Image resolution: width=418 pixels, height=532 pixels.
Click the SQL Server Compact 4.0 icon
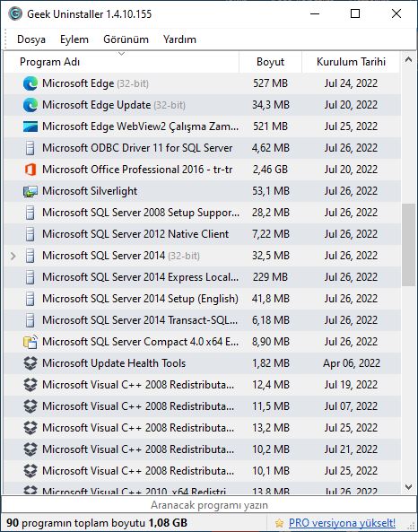coord(30,342)
